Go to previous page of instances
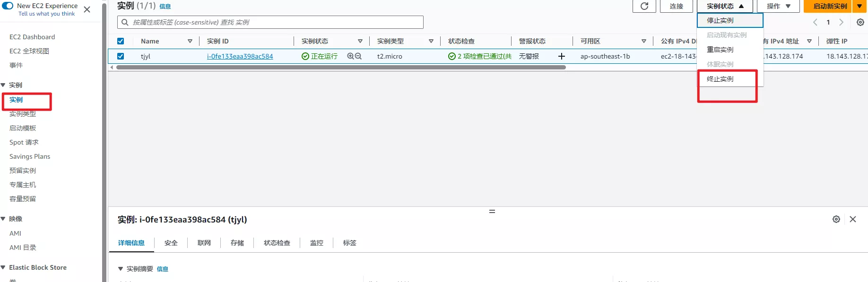The image size is (868, 282). coord(815,22)
